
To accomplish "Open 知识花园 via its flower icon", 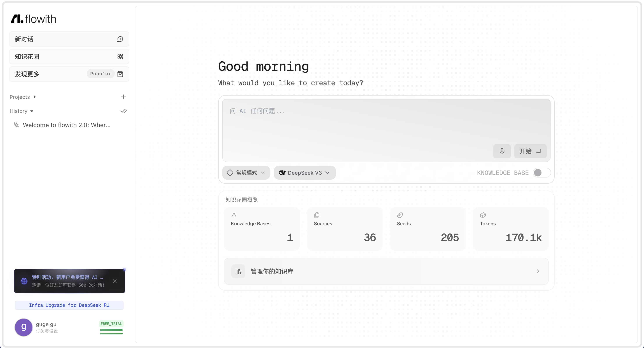I will tap(120, 57).
